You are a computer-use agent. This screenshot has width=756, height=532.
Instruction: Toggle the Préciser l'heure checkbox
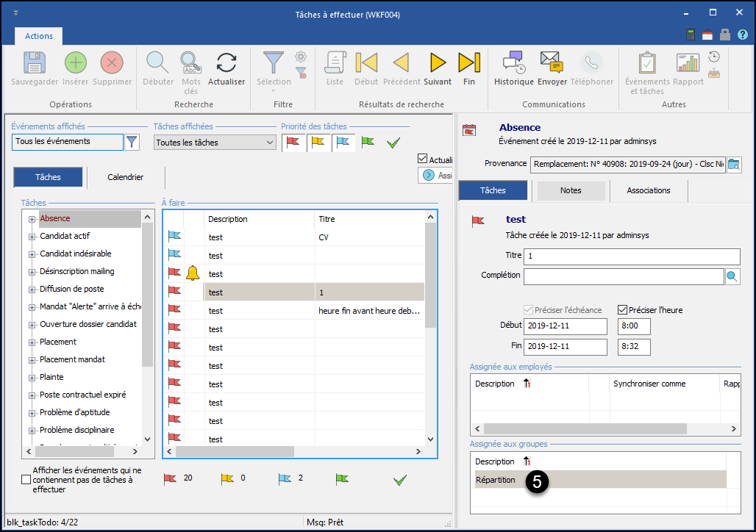click(622, 310)
